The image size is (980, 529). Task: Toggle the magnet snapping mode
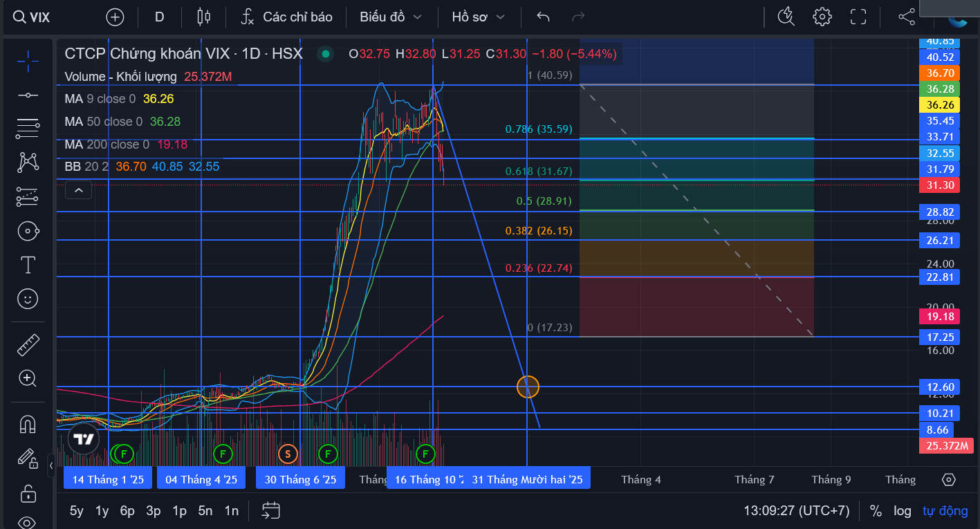(28, 423)
